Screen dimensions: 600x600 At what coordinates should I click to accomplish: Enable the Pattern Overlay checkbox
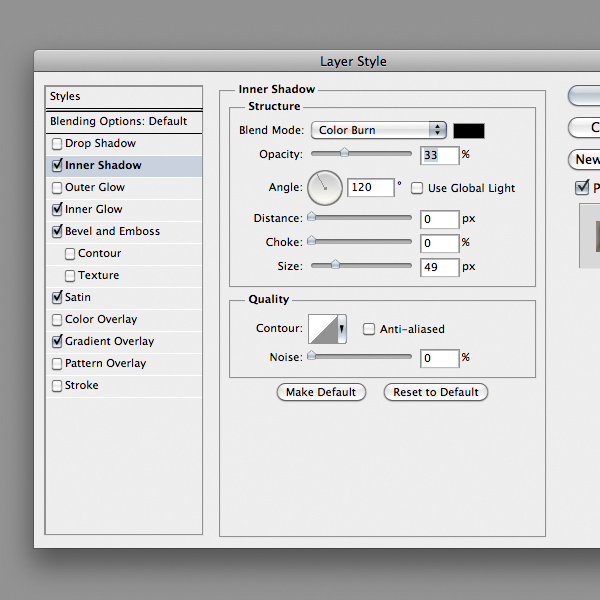57,364
